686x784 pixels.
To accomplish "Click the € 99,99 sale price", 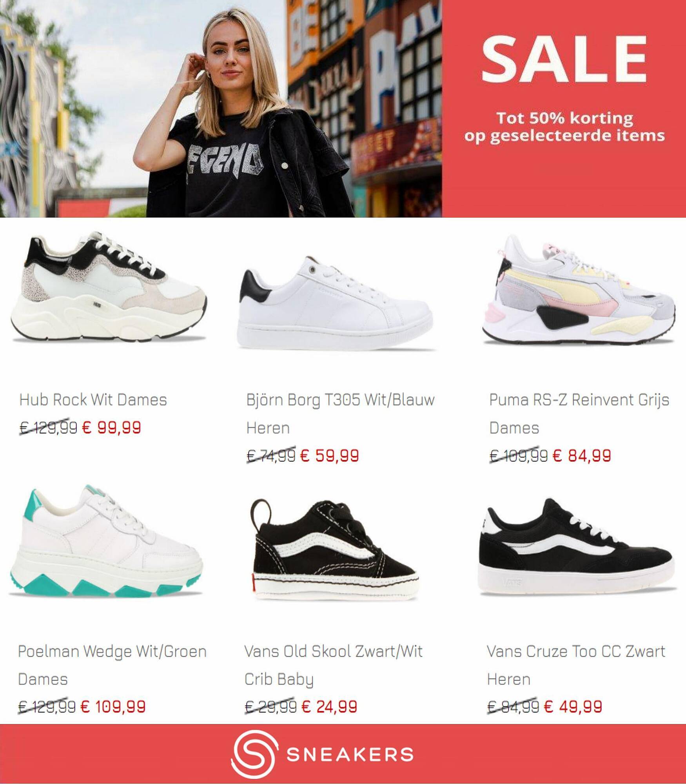I will pos(111,427).
